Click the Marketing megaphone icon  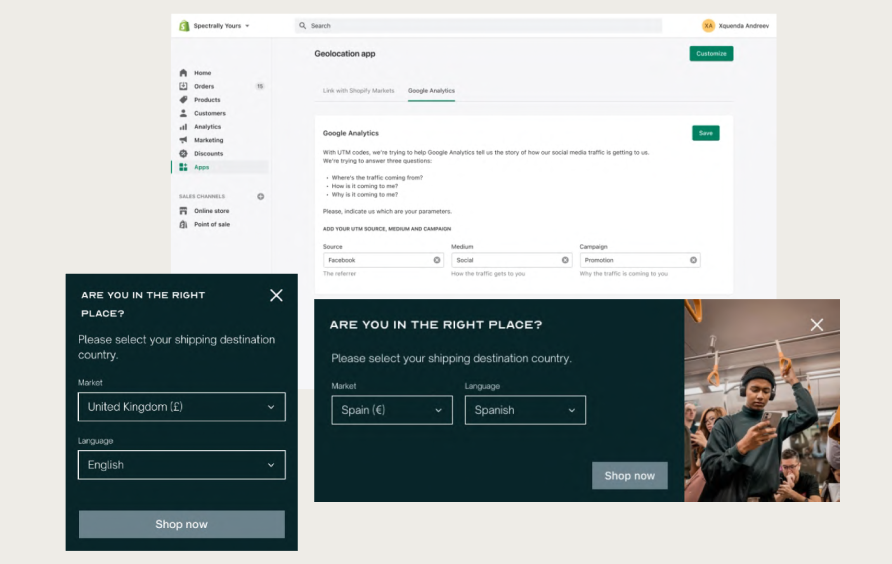(x=183, y=140)
